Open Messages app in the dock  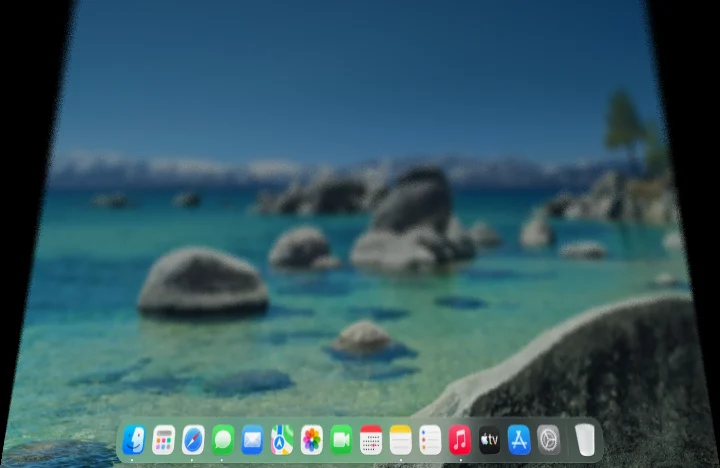click(223, 440)
